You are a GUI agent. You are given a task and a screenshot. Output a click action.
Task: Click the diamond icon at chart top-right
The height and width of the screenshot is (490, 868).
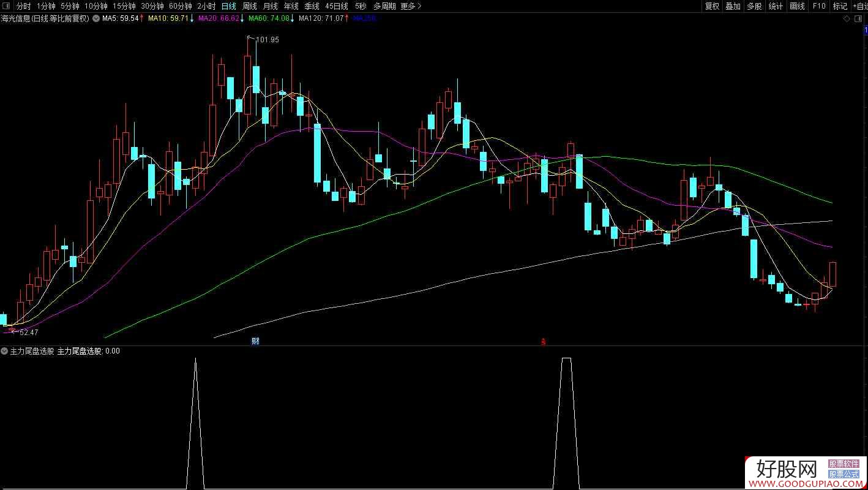click(847, 19)
